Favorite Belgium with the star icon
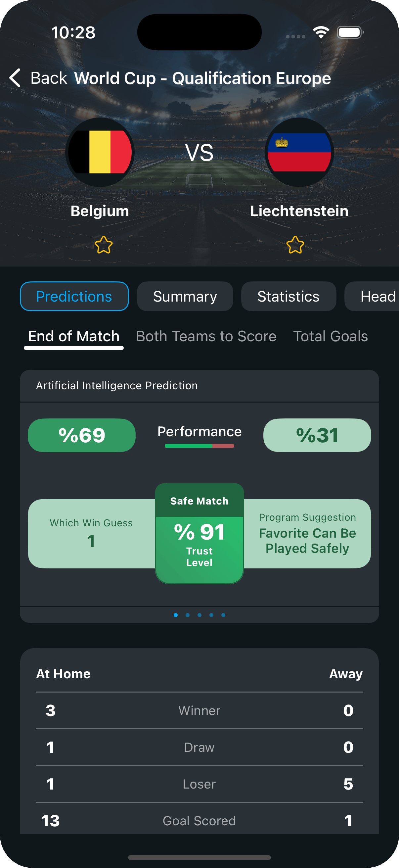399x868 pixels. click(103, 245)
